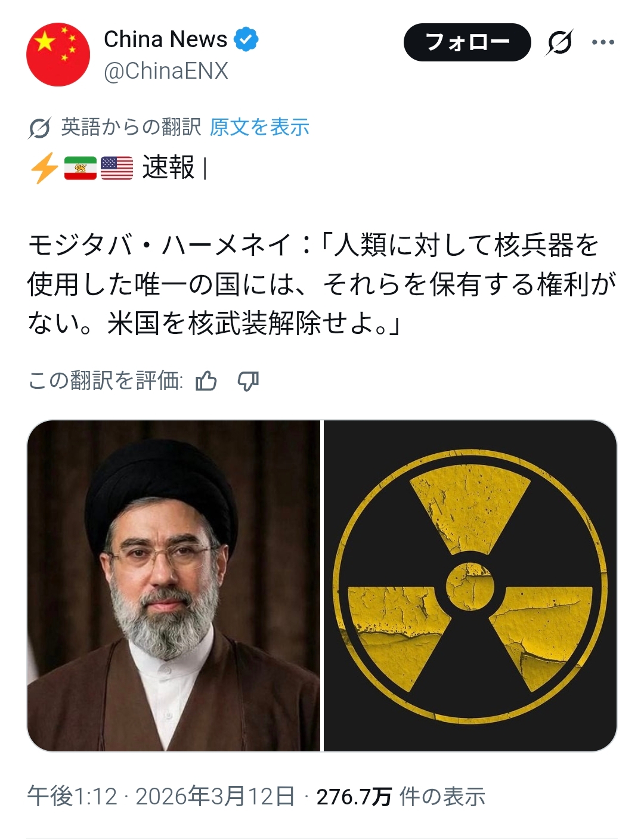Click translation icon before 英語からの翻訳
Image resolution: width=644 pixels, height=839 pixels.
click(39, 128)
